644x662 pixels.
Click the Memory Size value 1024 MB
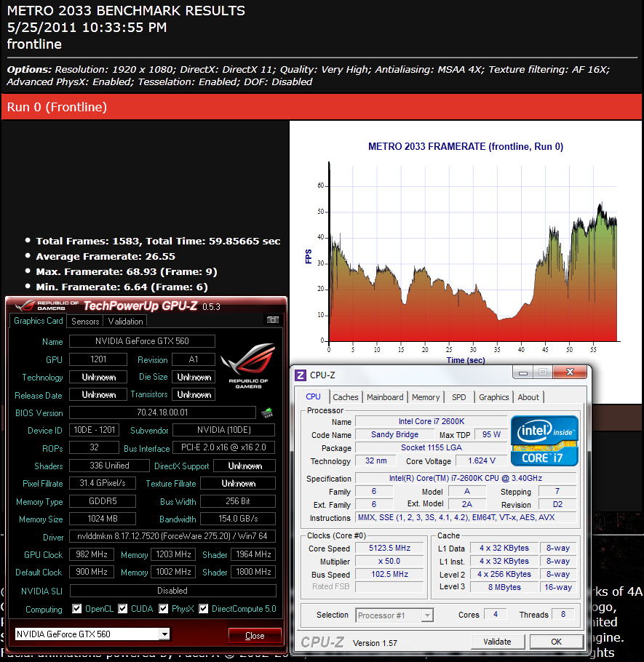(x=103, y=519)
